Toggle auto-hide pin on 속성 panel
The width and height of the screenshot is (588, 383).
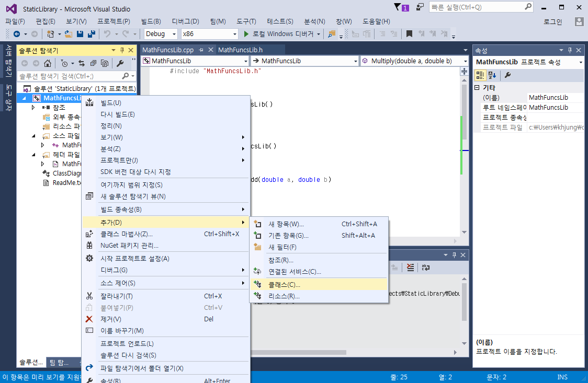pos(570,50)
